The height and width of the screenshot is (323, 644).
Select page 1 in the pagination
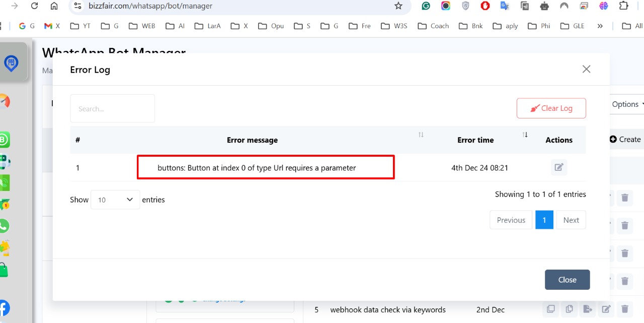(x=544, y=220)
